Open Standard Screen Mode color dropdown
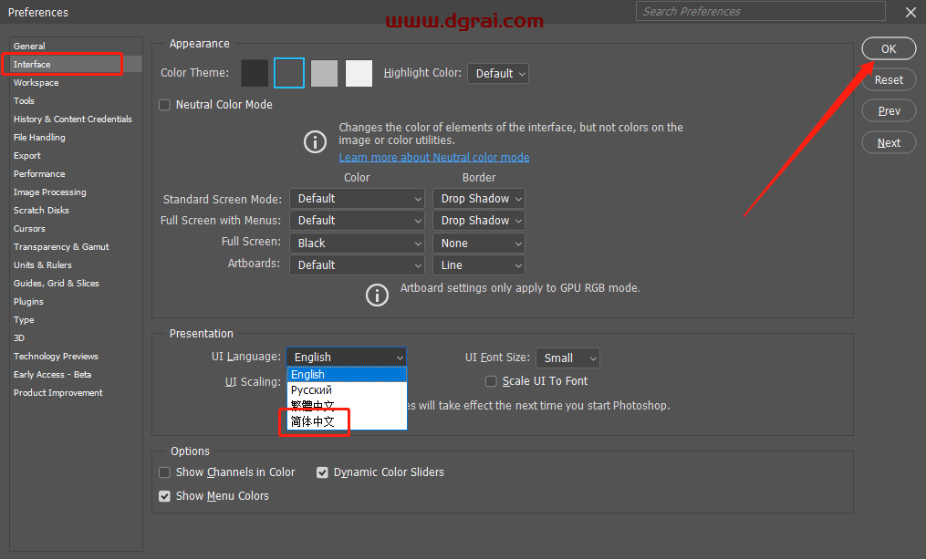926x560 pixels. pyautogui.click(x=358, y=199)
